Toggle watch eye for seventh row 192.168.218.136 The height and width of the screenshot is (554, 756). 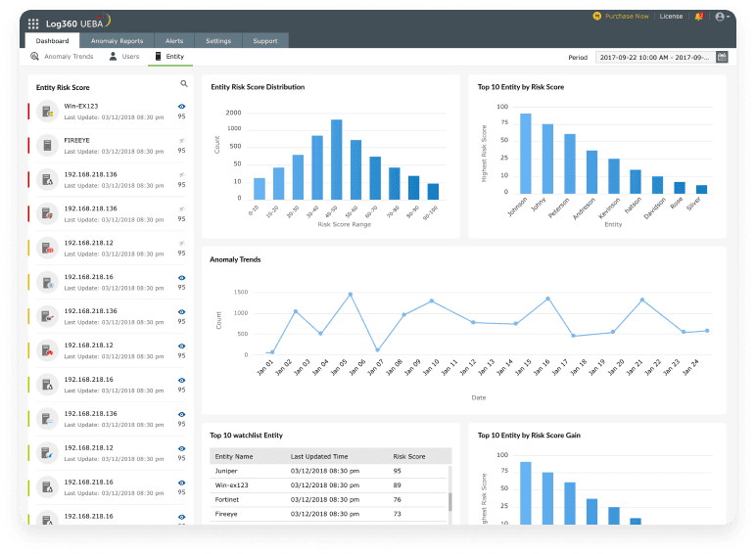(x=181, y=312)
